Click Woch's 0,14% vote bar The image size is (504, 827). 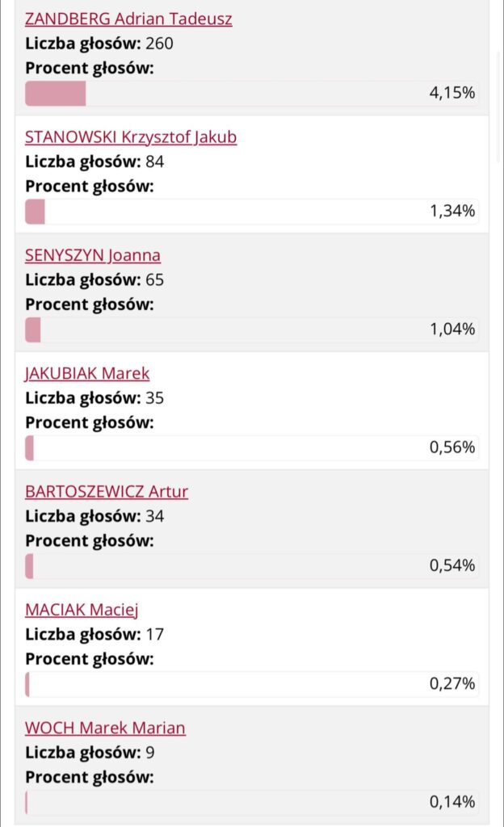point(27,802)
